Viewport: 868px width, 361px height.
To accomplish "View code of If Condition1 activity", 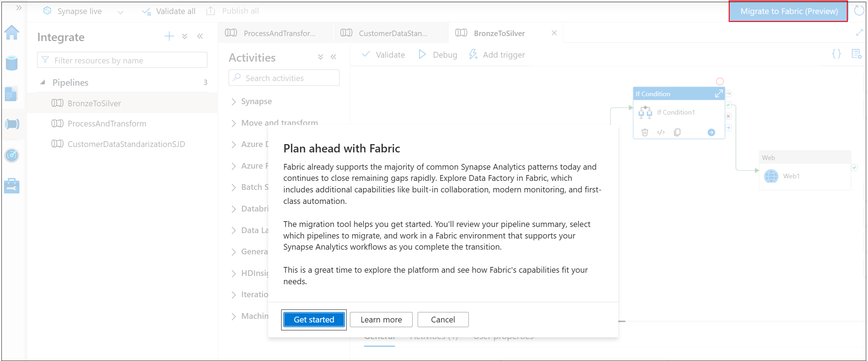I will pos(661,133).
